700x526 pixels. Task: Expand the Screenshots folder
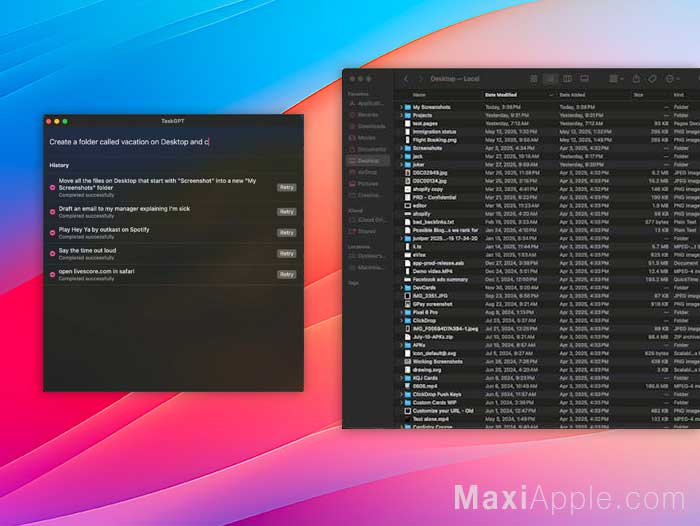(x=401, y=148)
